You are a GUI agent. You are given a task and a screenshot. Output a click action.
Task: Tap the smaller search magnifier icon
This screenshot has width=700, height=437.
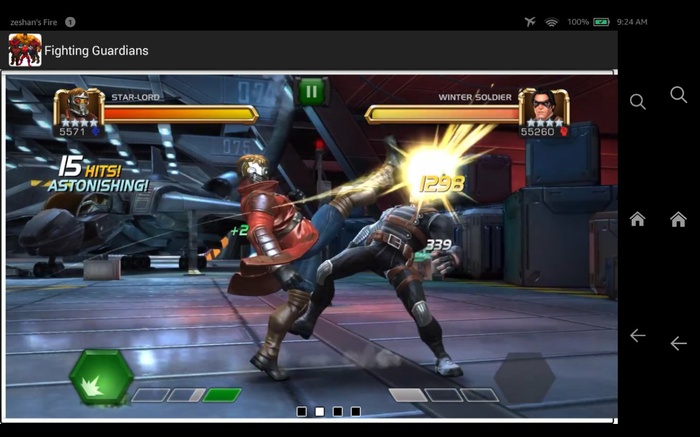[x=638, y=102]
